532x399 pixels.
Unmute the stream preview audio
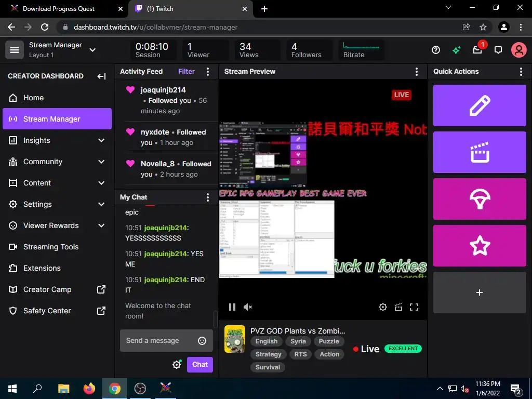click(248, 307)
